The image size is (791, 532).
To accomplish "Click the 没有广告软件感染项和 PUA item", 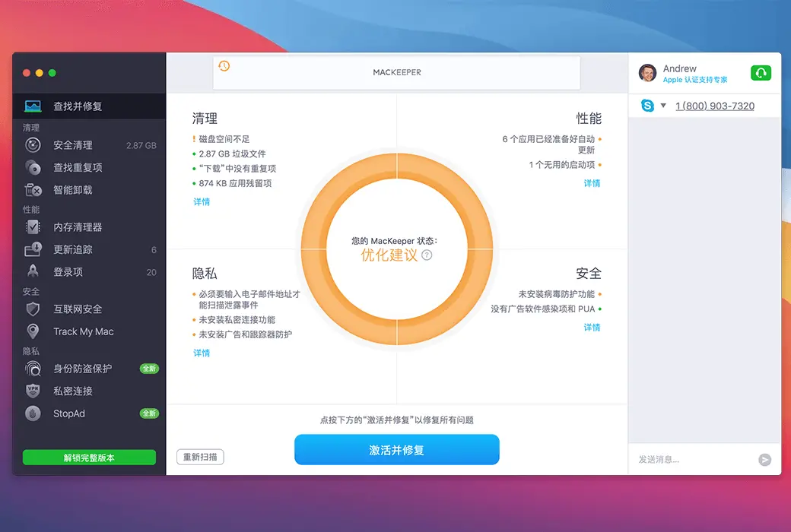I will pyautogui.click(x=543, y=309).
